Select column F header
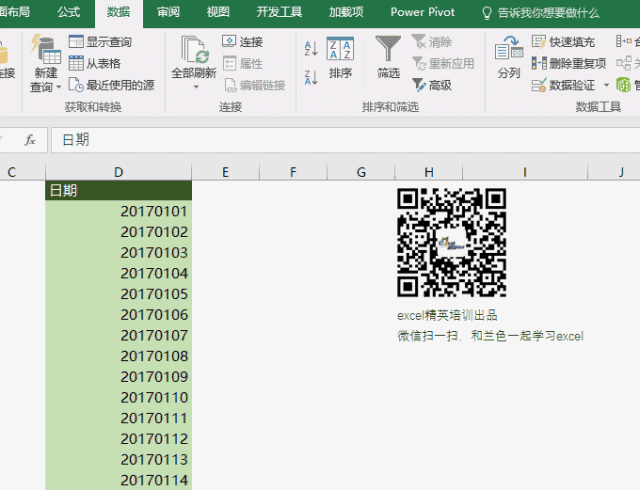 click(293, 172)
